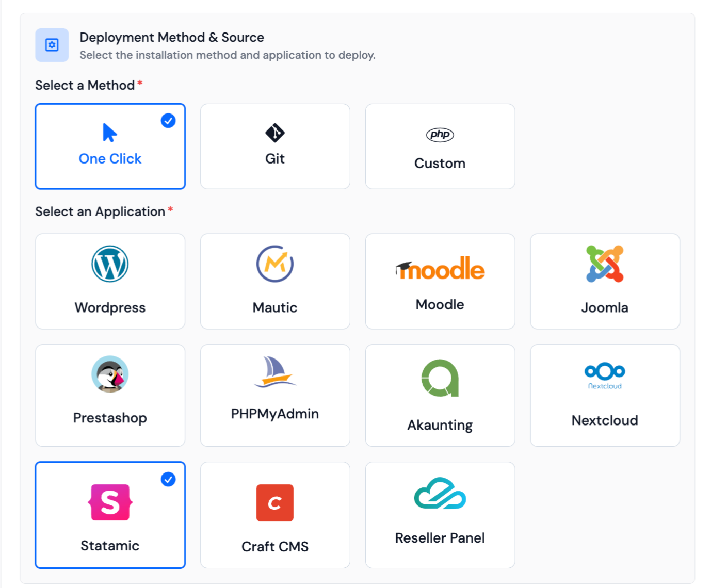Click the Joomla logo icon
Image resolution: width=711 pixels, height=588 pixels.
click(x=604, y=264)
